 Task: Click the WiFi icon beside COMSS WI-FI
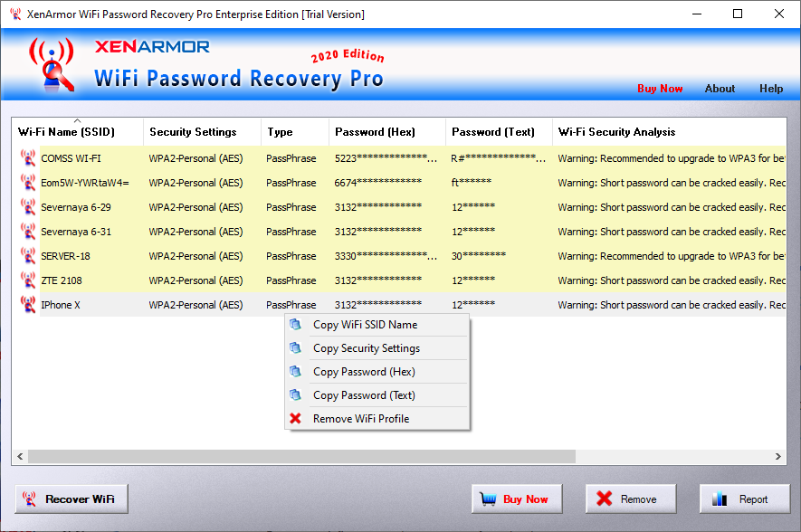(27, 157)
